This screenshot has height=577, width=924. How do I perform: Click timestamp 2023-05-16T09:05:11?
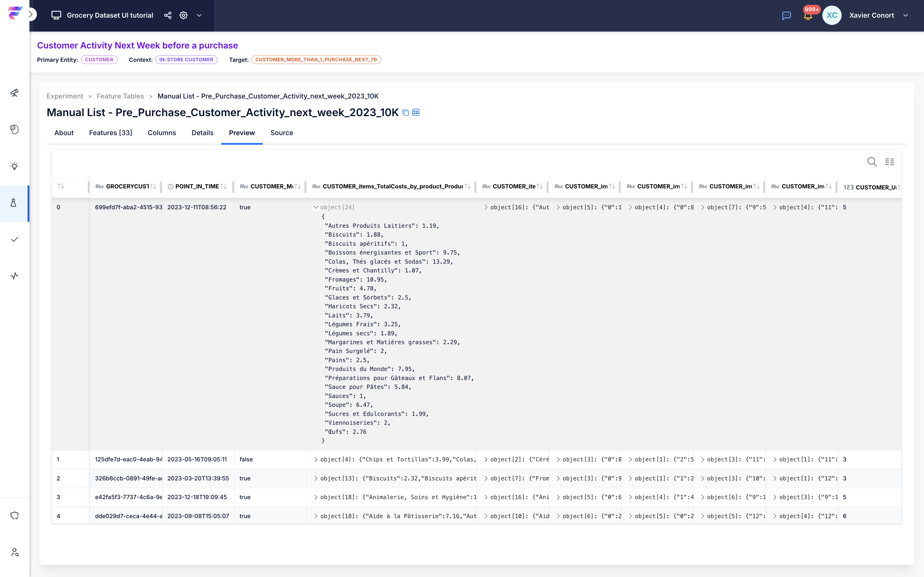(197, 460)
